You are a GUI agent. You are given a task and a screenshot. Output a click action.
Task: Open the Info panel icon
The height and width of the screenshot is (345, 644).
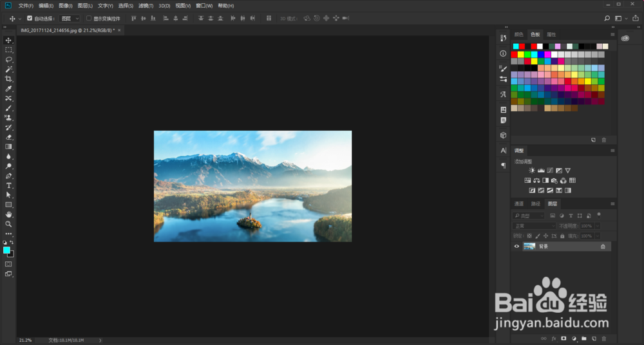tap(503, 53)
